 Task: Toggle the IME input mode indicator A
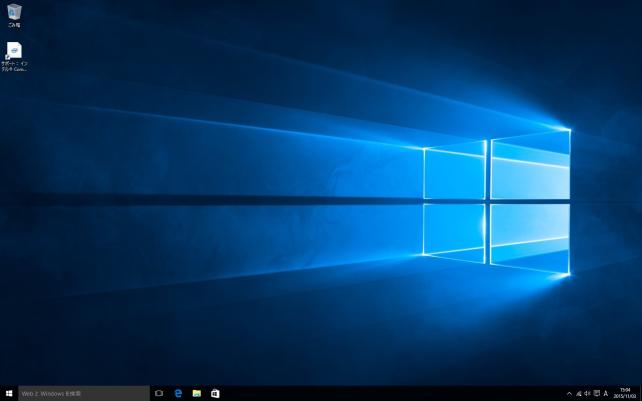tap(606, 394)
